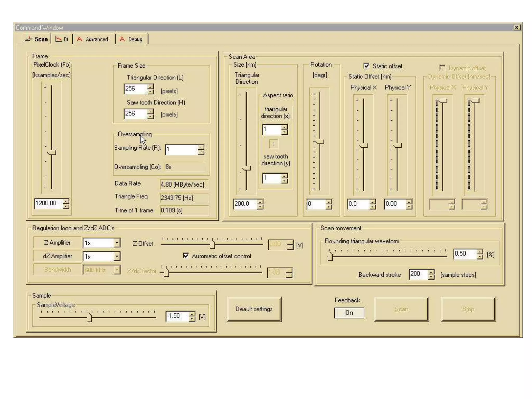Uncheck the Static offset checkbox
The height and width of the screenshot is (399, 532).
pyautogui.click(x=366, y=66)
